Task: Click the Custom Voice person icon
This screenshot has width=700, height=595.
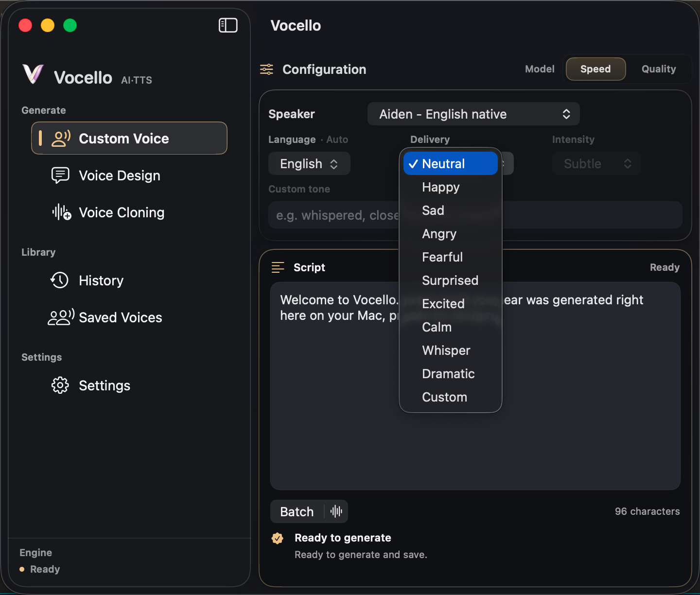Action: tap(61, 139)
